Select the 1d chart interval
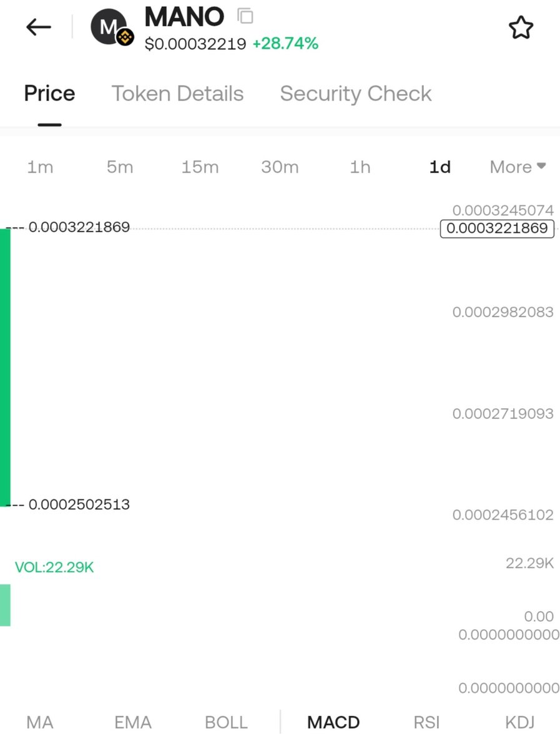This screenshot has height=749, width=560. [x=440, y=167]
